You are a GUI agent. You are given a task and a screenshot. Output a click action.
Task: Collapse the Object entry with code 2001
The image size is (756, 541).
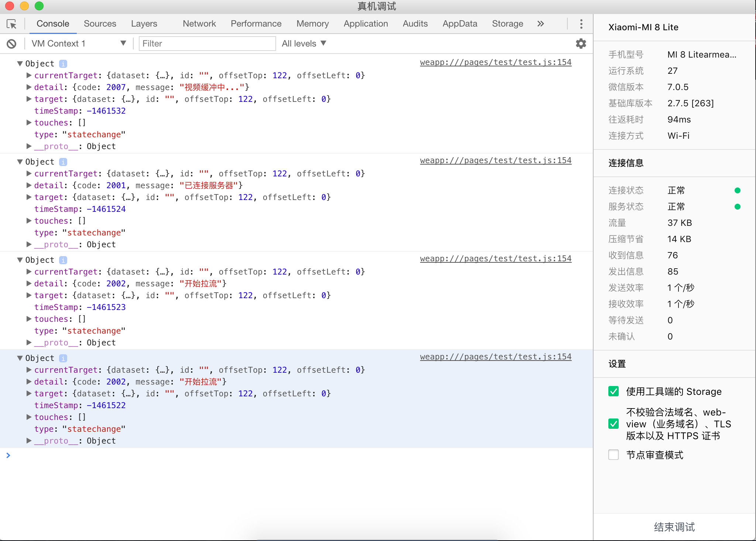pos(20,162)
